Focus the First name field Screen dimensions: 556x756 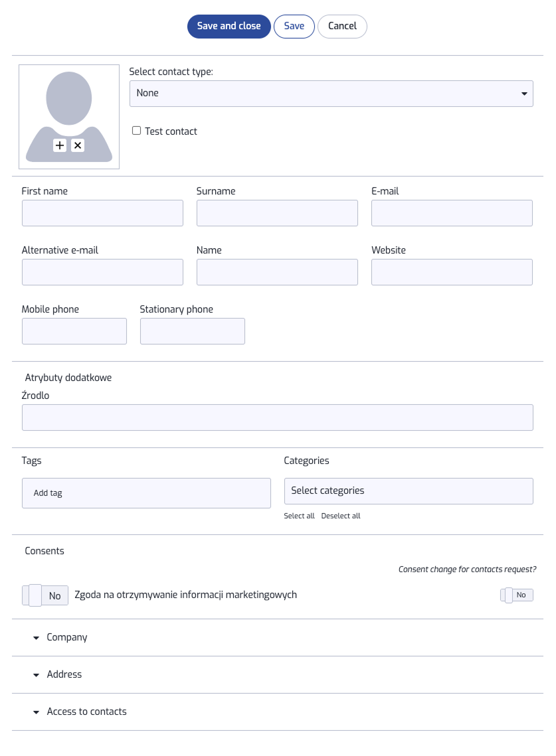coord(102,213)
